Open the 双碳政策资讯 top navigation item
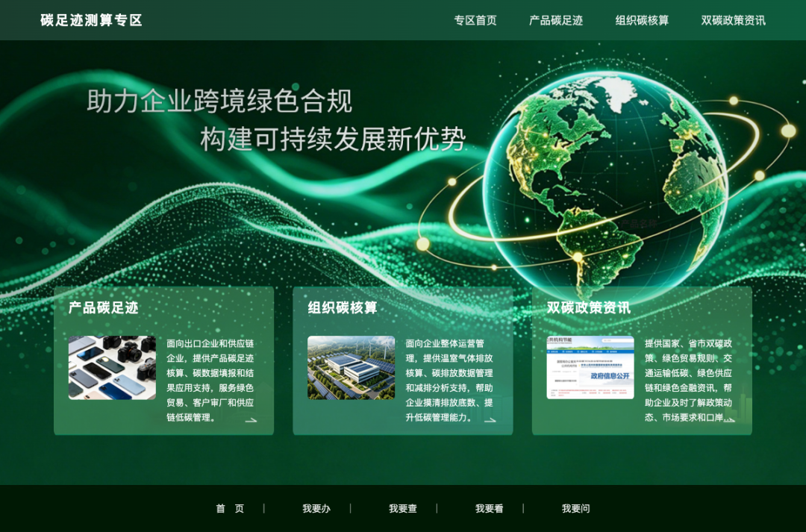Image resolution: width=806 pixels, height=532 pixels. click(734, 21)
